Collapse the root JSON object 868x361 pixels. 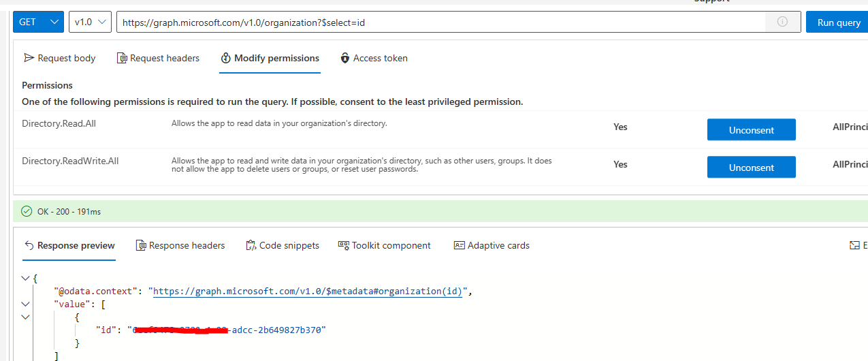25,278
